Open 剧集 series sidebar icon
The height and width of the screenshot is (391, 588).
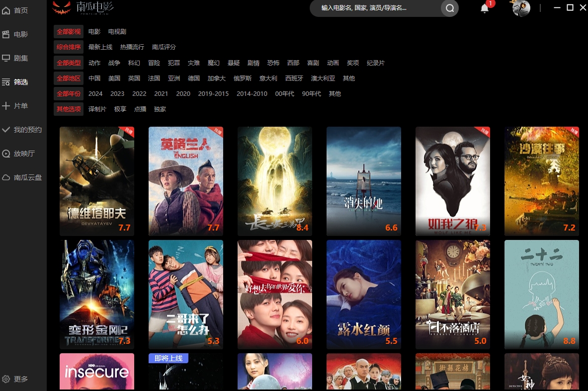coord(6,58)
